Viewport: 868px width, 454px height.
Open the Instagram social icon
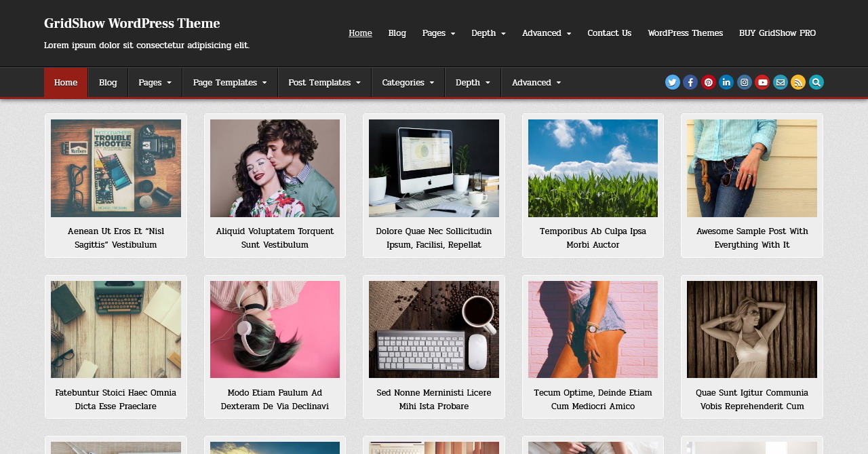point(745,82)
